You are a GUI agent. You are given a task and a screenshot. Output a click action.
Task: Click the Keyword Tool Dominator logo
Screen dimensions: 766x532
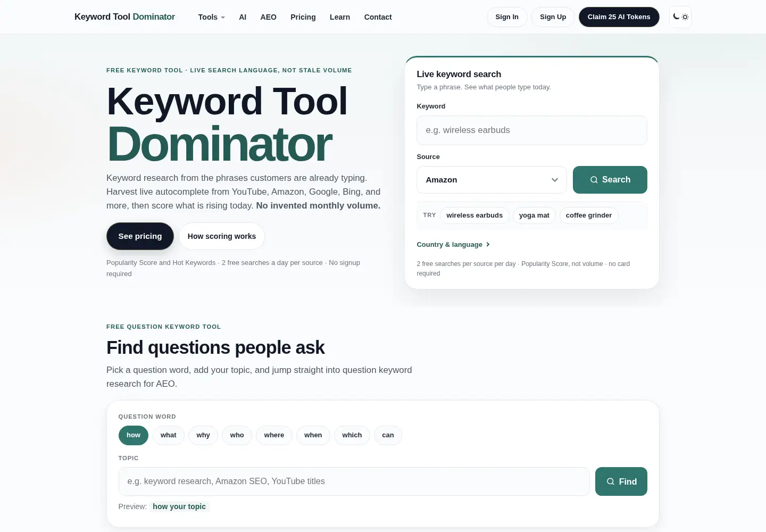click(124, 17)
